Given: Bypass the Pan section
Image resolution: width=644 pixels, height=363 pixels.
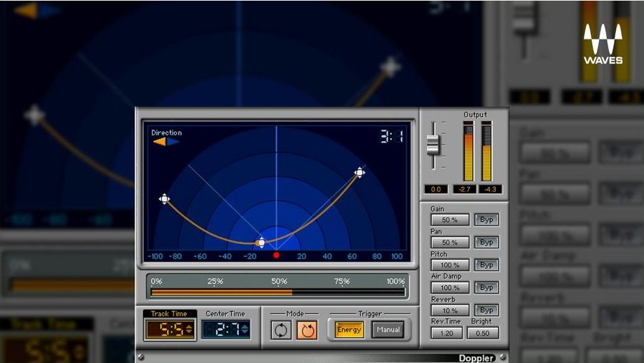Looking at the screenshot, I should pyautogui.click(x=487, y=242).
